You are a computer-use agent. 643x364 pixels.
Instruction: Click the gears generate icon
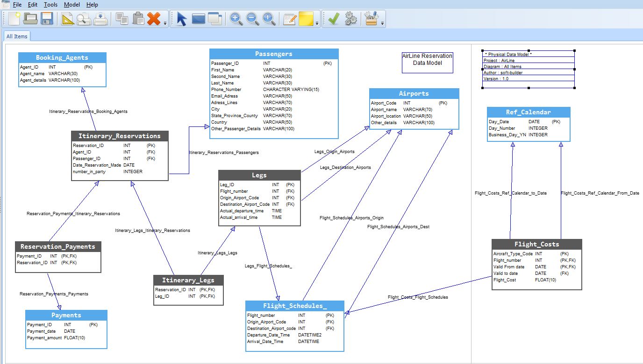pyautogui.click(x=350, y=19)
